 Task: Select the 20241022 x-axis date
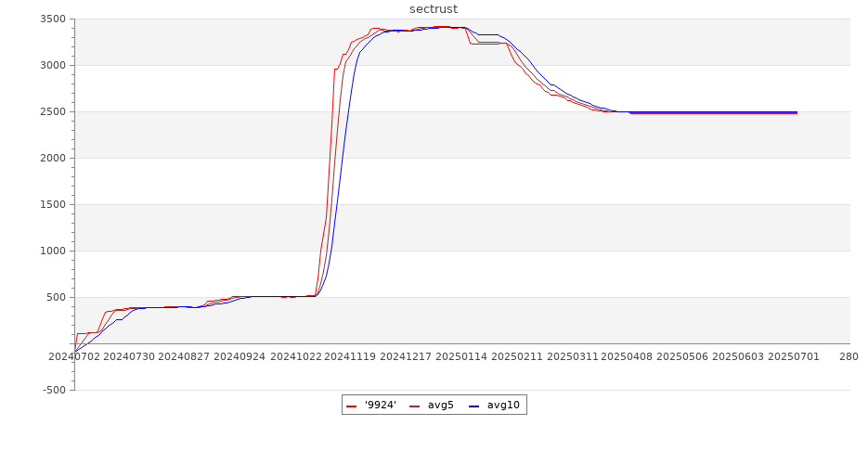(296, 356)
